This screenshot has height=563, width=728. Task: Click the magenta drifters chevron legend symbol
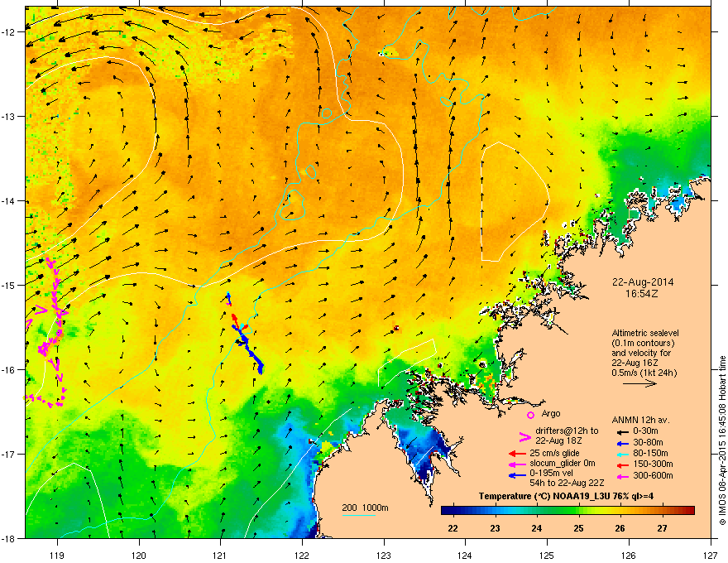pos(524,436)
